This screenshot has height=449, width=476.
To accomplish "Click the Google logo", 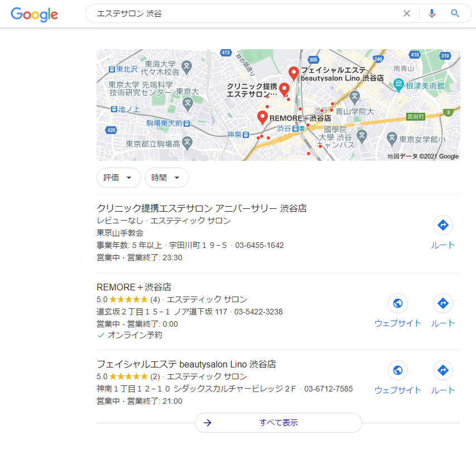I will coord(34,14).
